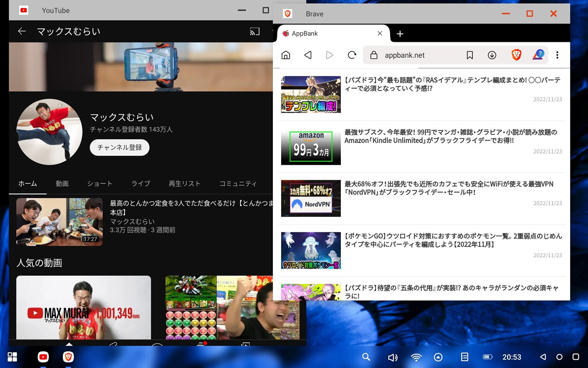The width and height of the screenshot is (588, 368).
Task: Click the Android recents square button
Action: coord(576,357)
